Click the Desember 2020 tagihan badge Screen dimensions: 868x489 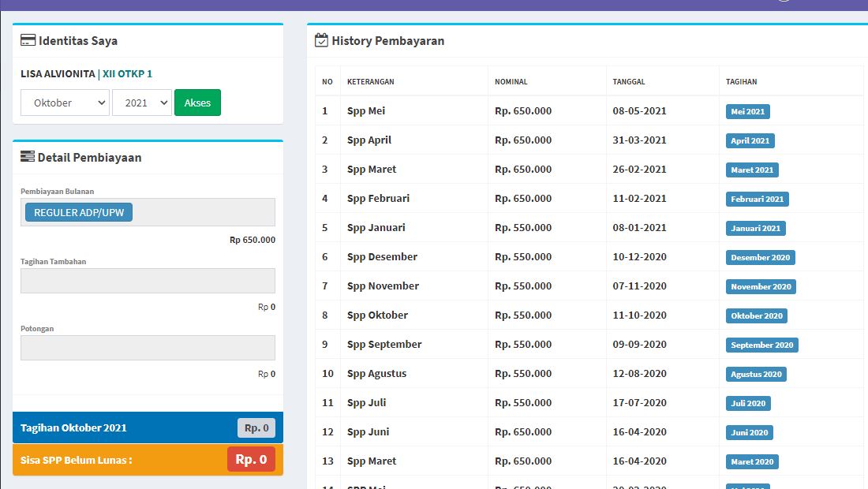click(760, 257)
